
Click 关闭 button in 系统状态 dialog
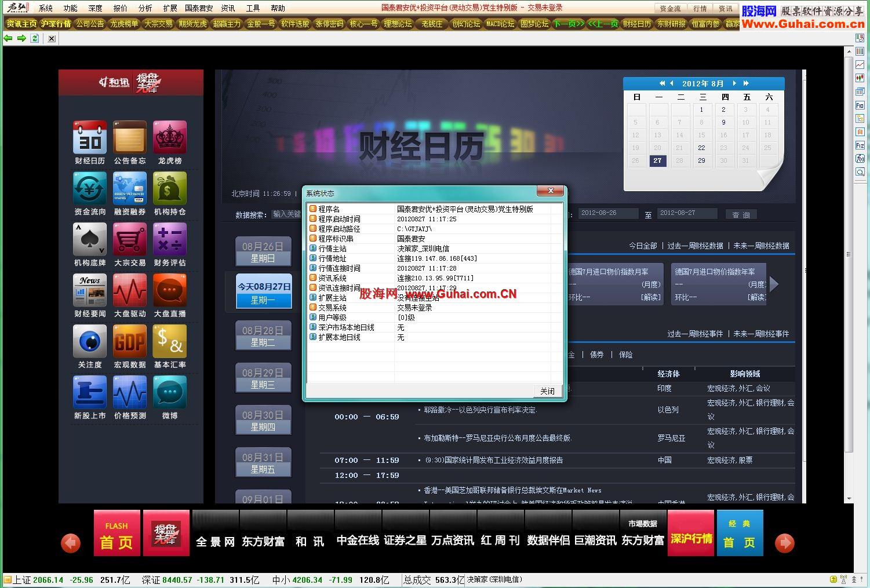[547, 391]
